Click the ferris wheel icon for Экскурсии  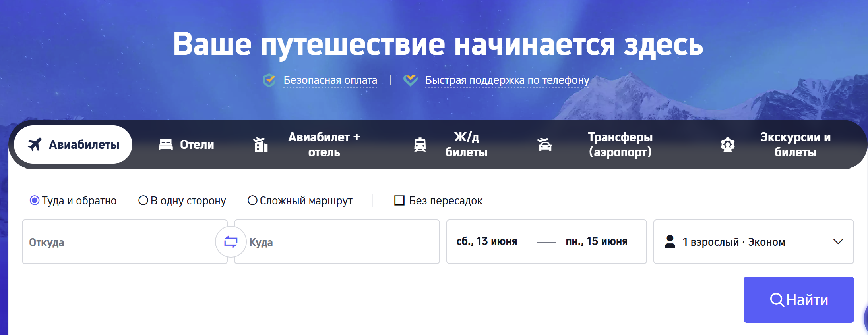click(728, 144)
